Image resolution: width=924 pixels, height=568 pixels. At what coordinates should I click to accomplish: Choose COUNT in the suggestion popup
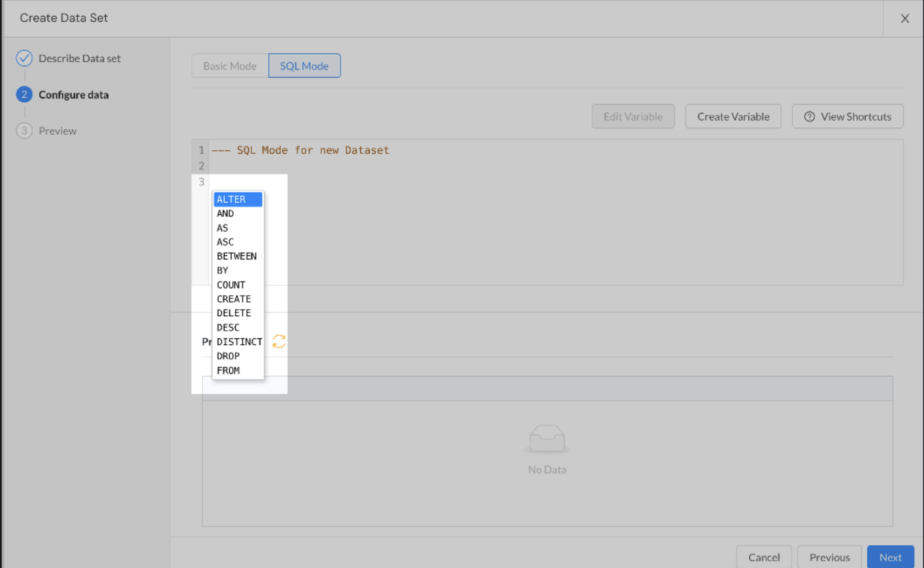pos(238,285)
